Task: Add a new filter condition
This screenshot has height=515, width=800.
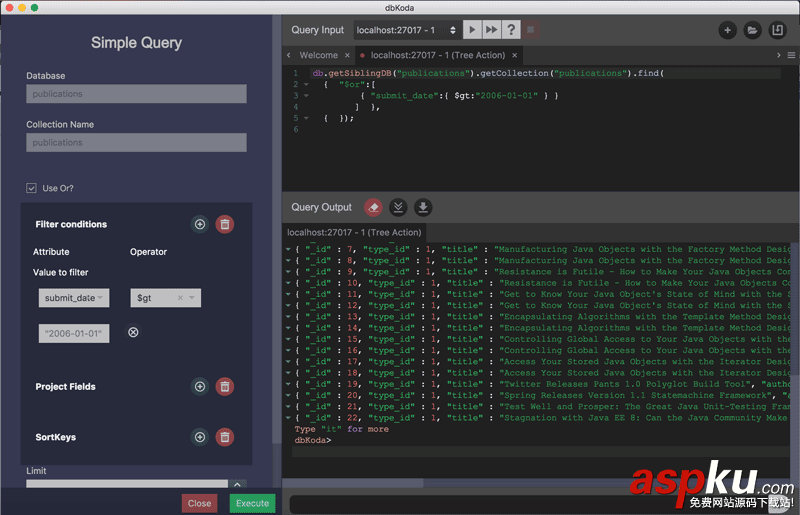Action: tap(200, 224)
